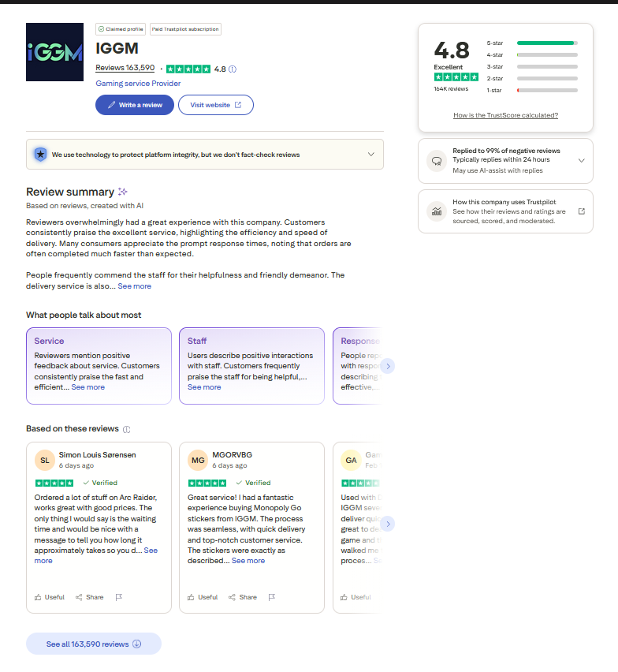Open See more in Staff topic card
This screenshot has height=672, width=618.
click(x=204, y=387)
